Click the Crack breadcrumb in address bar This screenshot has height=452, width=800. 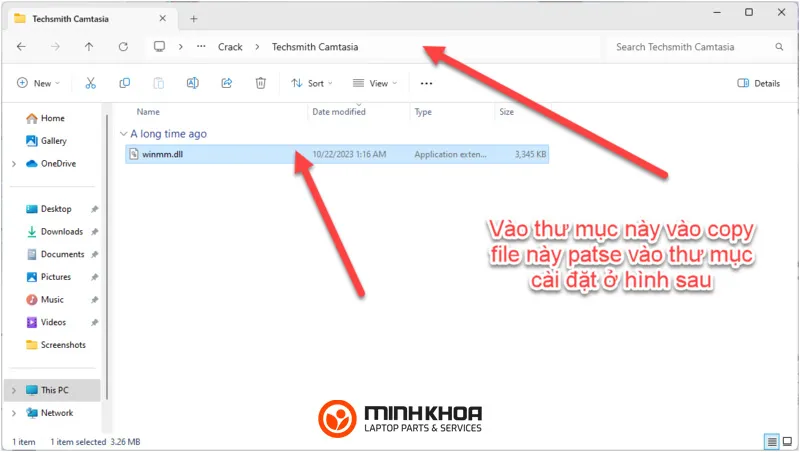click(230, 47)
